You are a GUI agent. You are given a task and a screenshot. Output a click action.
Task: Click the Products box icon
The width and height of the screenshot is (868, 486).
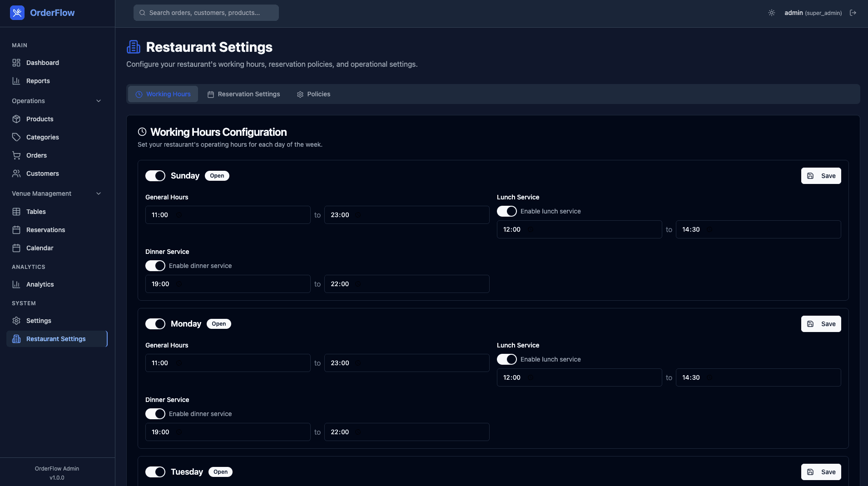click(16, 119)
